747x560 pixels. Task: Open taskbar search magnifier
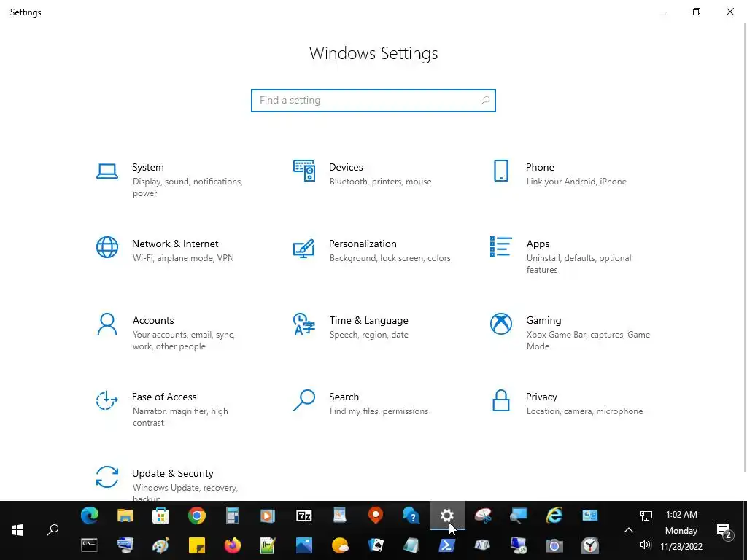tap(53, 530)
